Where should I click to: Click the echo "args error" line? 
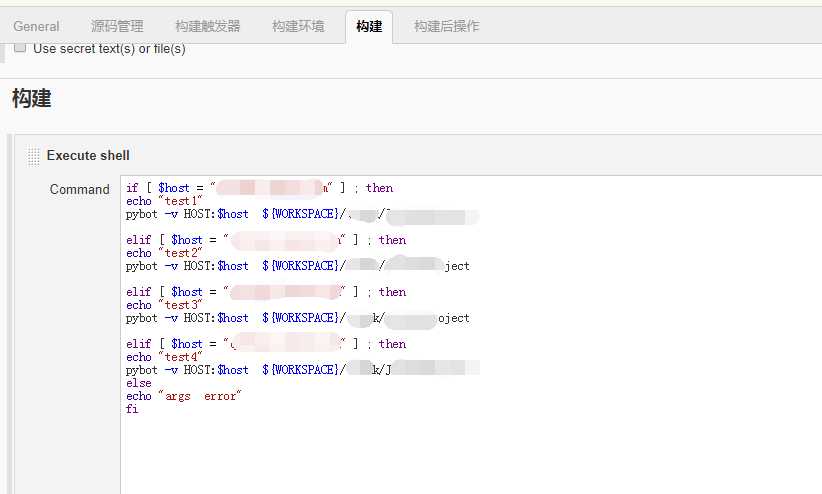(183, 396)
